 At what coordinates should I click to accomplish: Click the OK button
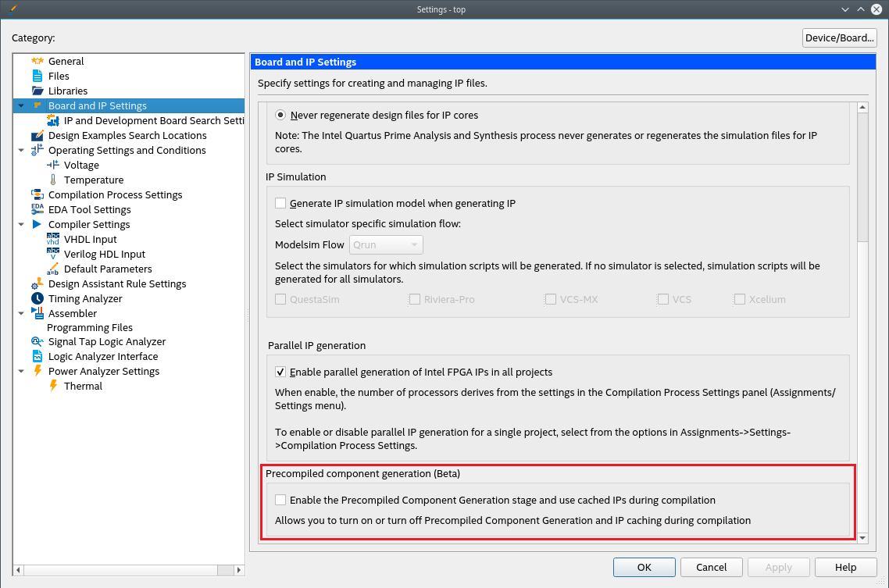[644, 567]
